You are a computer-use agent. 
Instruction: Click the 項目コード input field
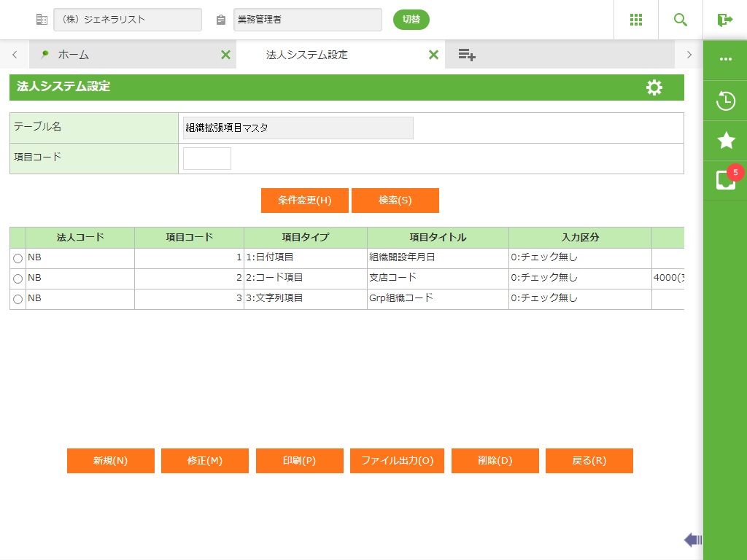tap(207, 158)
